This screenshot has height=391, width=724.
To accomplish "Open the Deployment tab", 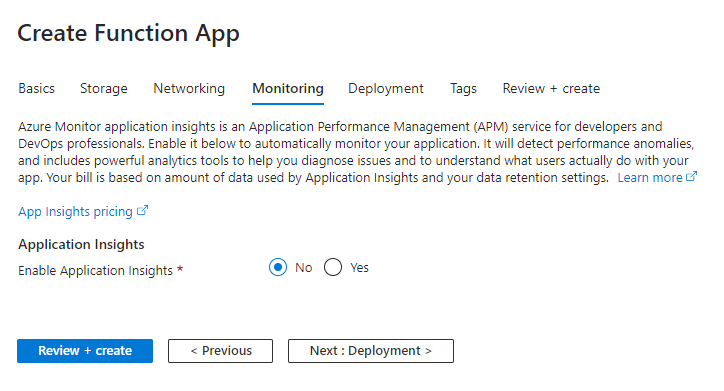I will (386, 88).
